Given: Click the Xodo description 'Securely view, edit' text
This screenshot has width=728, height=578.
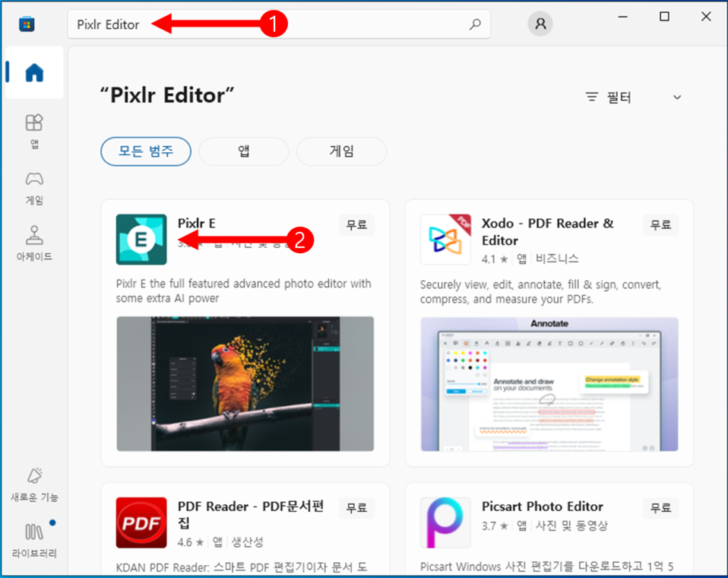Looking at the screenshot, I should [540, 291].
